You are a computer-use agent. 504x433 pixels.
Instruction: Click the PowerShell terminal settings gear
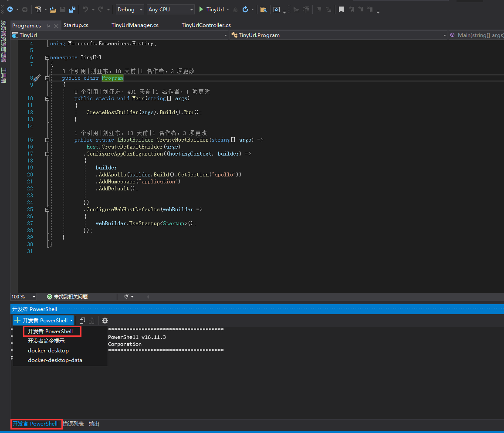[x=105, y=321]
